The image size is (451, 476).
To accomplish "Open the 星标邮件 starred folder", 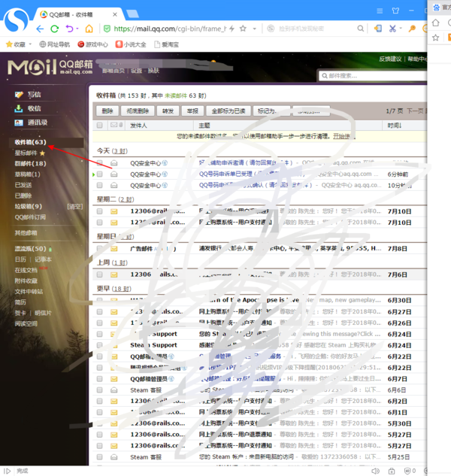I will pyautogui.click(x=26, y=153).
